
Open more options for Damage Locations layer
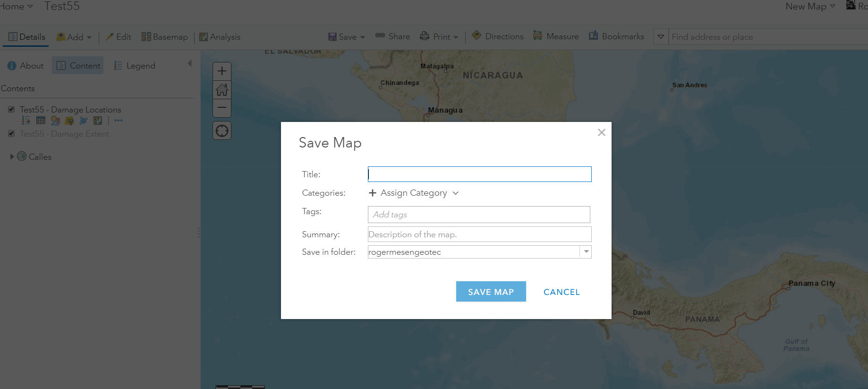click(119, 121)
